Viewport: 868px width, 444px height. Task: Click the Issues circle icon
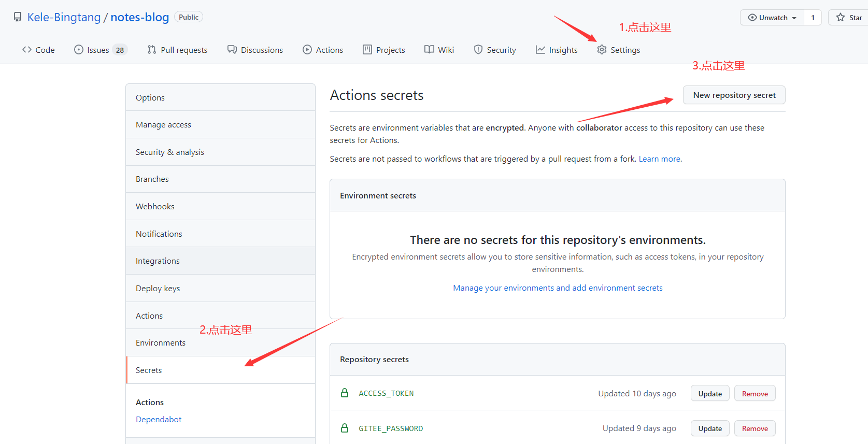(79, 50)
